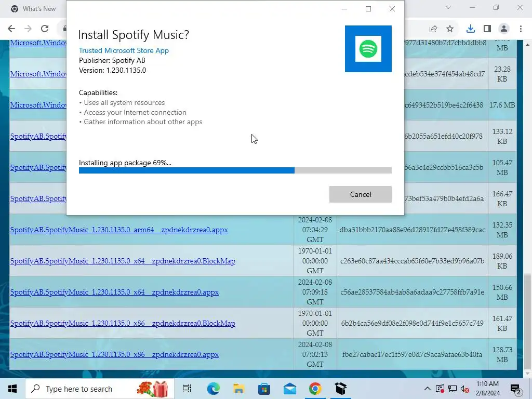Click the 2024-02-08 07:02:13 GMT date cell

tap(315, 354)
